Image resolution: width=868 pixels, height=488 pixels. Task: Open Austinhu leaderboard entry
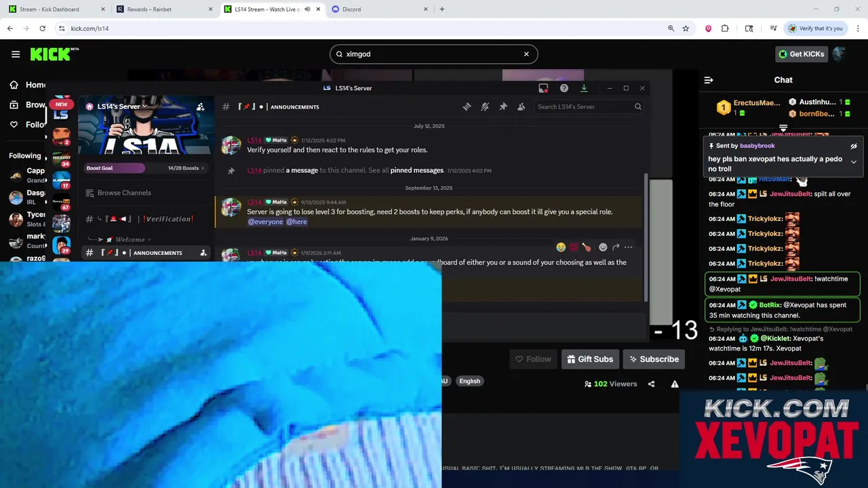point(819,102)
